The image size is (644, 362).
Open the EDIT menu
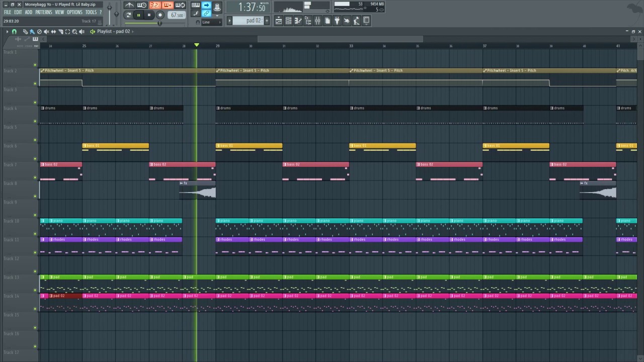(18, 12)
